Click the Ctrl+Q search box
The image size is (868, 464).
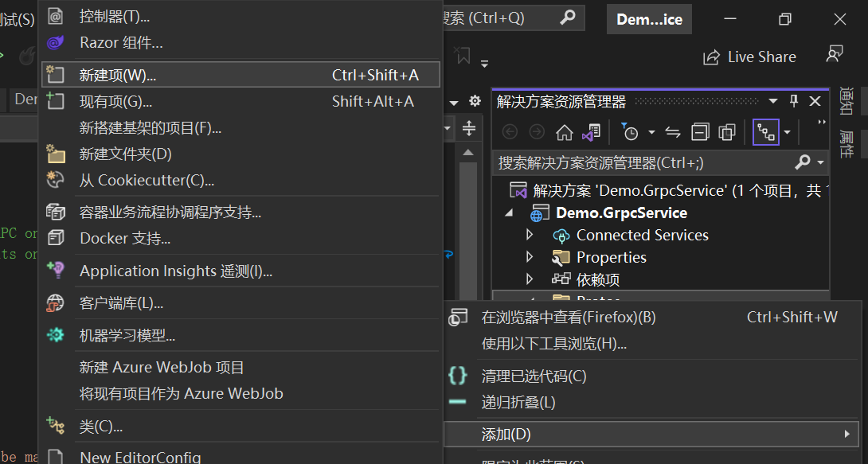[x=513, y=18]
